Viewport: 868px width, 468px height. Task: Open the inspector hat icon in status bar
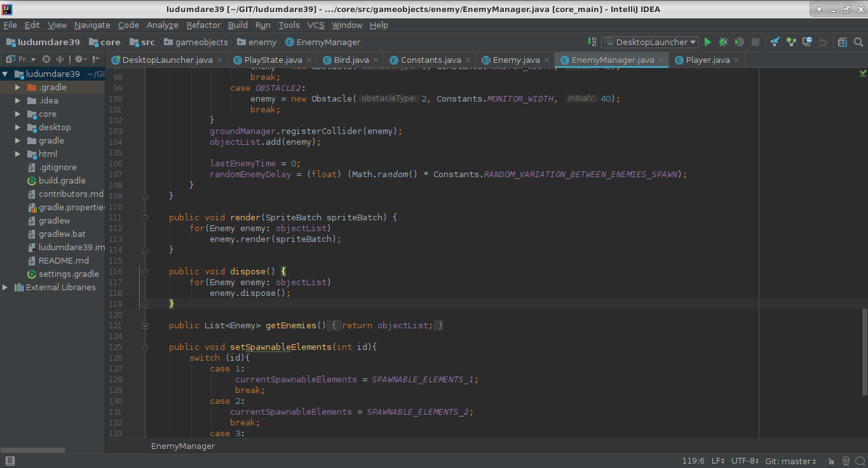(x=846, y=461)
